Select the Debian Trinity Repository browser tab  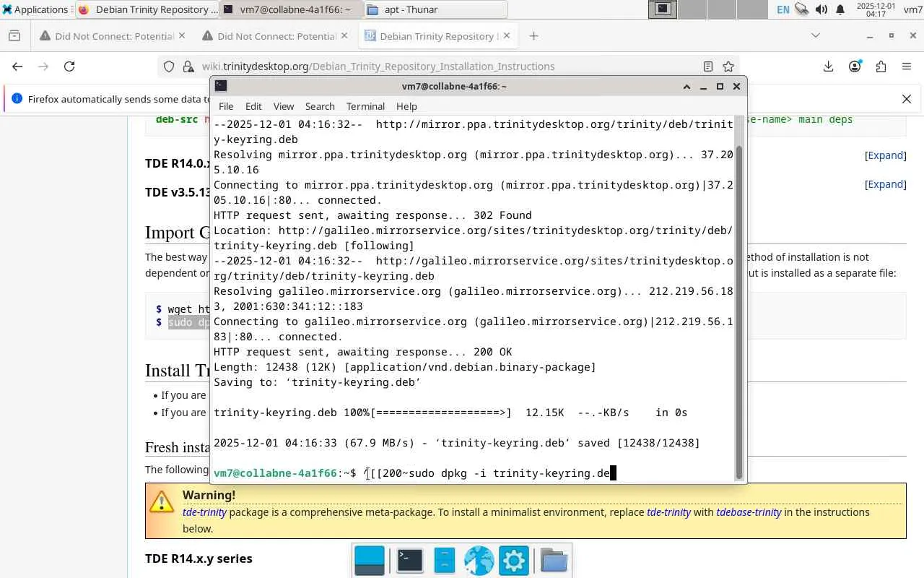[x=437, y=36]
